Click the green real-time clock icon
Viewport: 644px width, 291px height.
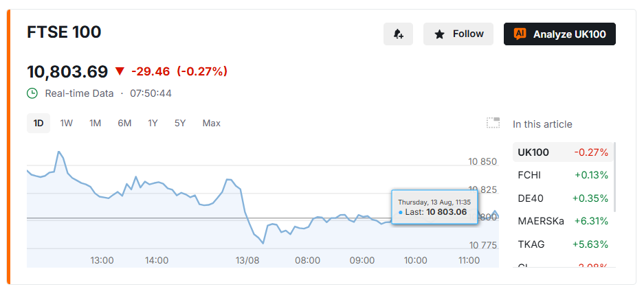pyautogui.click(x=32, y=93)
